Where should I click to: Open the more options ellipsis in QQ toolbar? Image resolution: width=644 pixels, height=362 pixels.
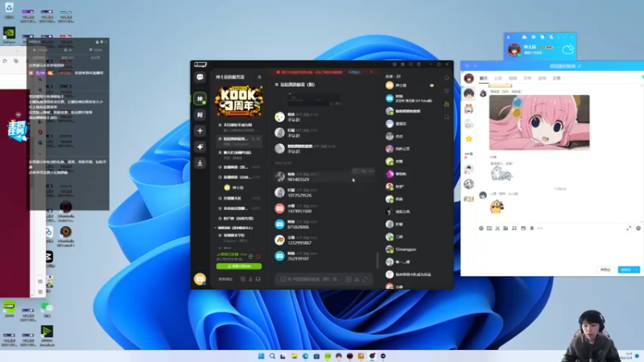540,228
